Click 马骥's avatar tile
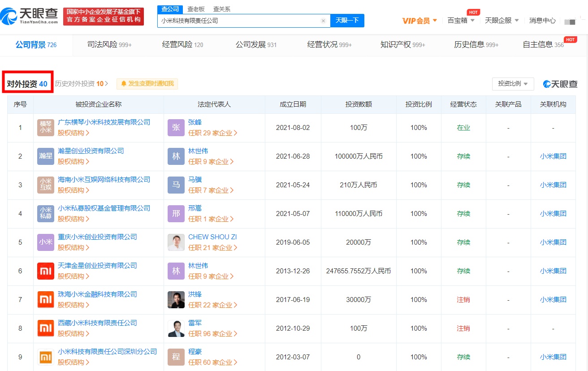Image resolution: width=588 pixels, height=371 pixels. tap(176, 185)
